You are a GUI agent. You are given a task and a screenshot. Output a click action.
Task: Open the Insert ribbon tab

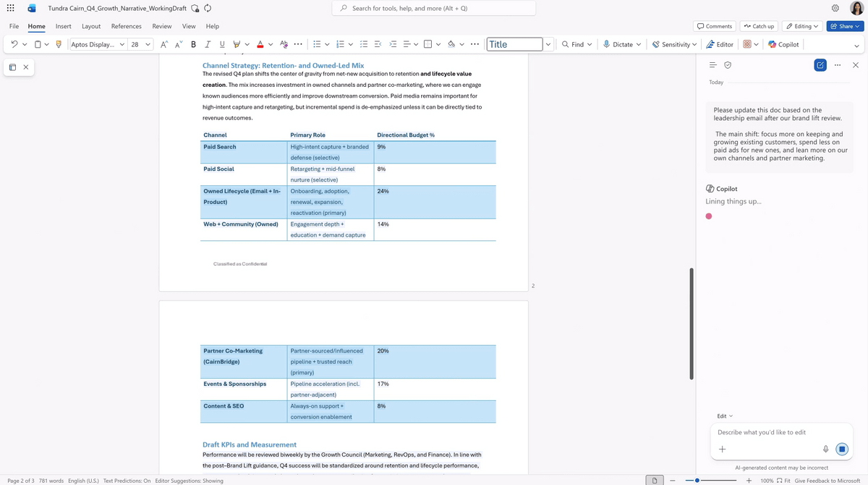pyautogui.click(x=64, y=26)
